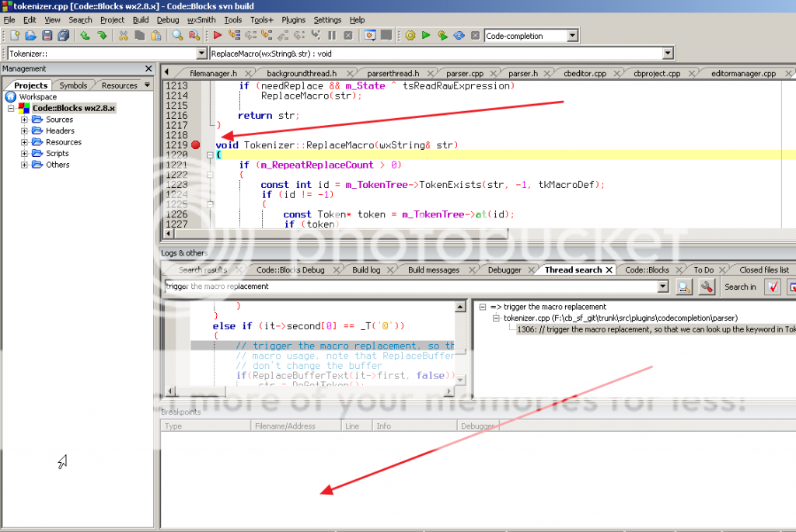Open the Debugger log tab
796x532 pixels.
click(x=504, y=269)
